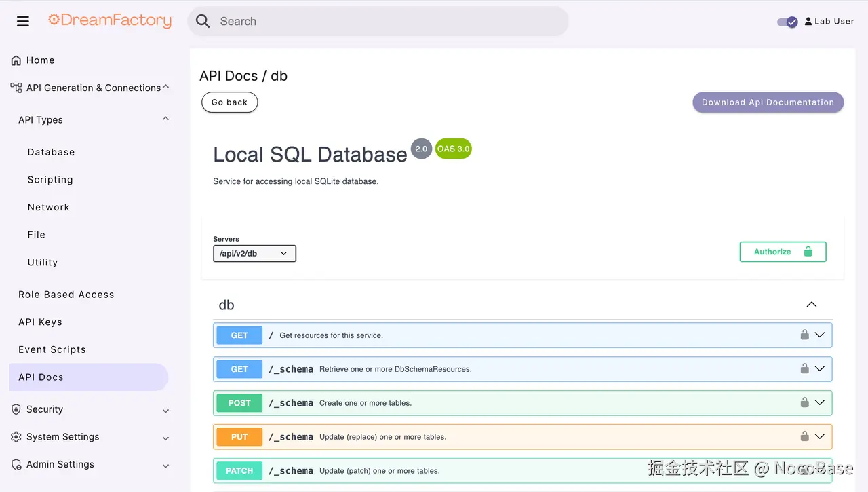Click the Lab User profile icon
The width and height of the screenshot is (868, 492).
point(808,22)
